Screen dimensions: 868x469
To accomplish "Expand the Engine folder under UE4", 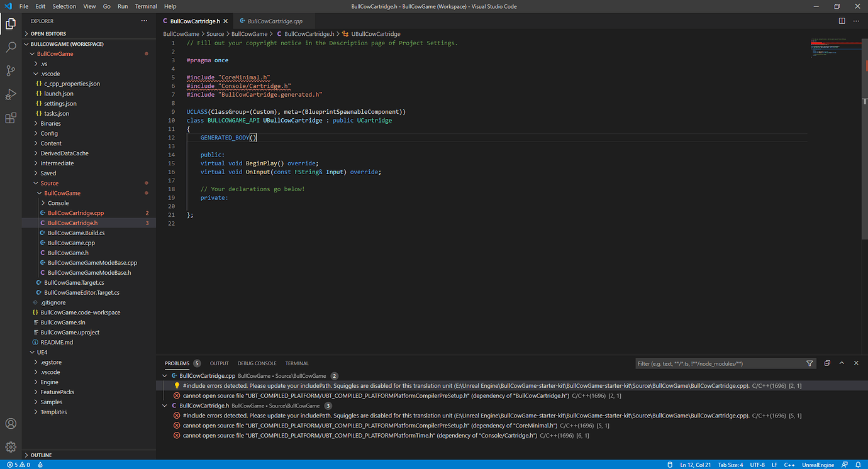I will pos(49,382).
